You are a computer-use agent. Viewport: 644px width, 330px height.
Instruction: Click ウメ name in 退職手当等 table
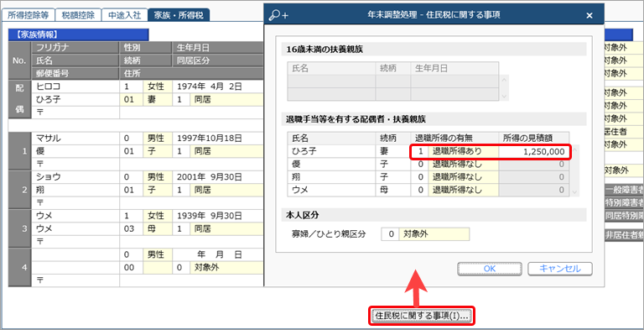[332, 190]
